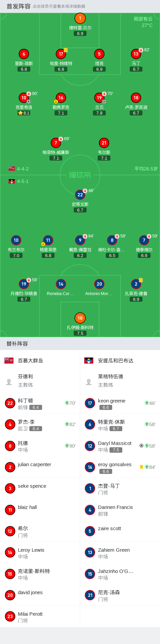Open coach 芬德利 avatar
Image resolution: width=160 pixels, height=644 pixels.
[9, 382]
